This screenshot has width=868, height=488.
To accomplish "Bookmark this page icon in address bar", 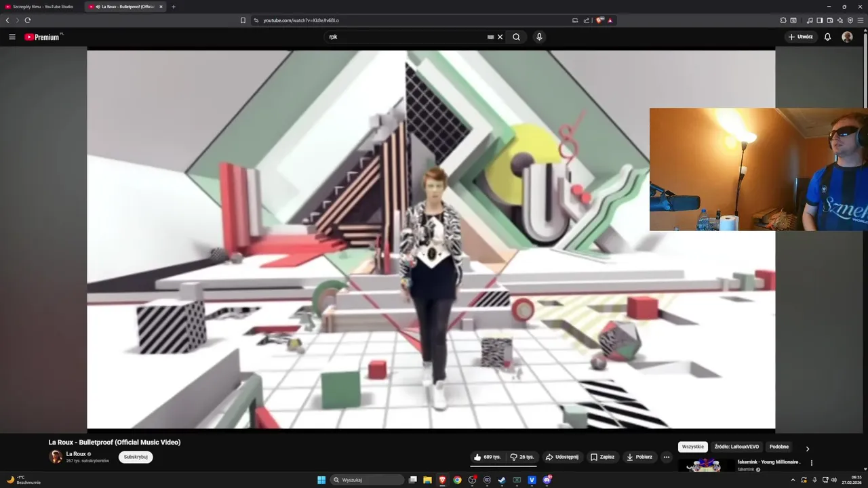I will click(x=243, y=20).
